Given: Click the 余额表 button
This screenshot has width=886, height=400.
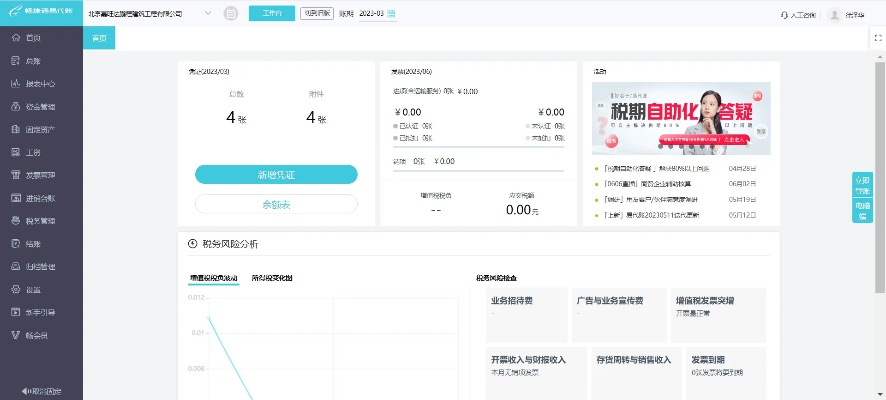Looking at the screenshot, I should 275,204.
